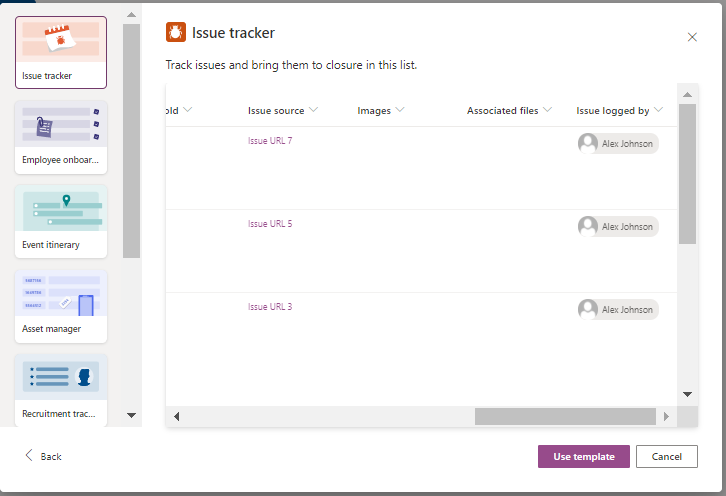Select the Employee onboarding template
Viewport: 726px width, 496px height.
click(61, 136)
